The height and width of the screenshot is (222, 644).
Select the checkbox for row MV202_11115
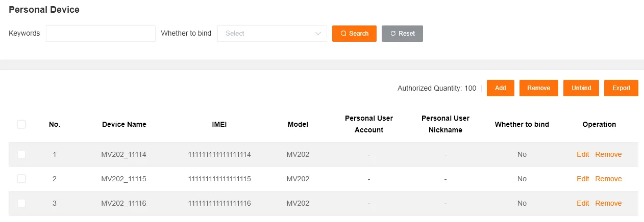21,179
